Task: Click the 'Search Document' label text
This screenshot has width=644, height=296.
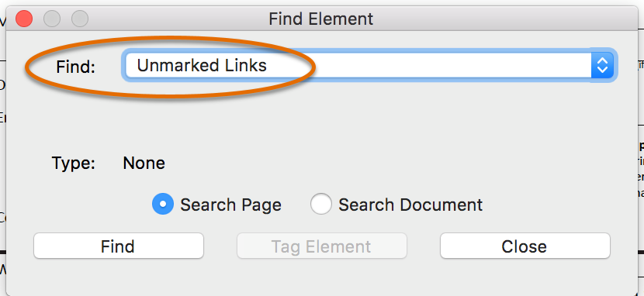Action: 410,205
